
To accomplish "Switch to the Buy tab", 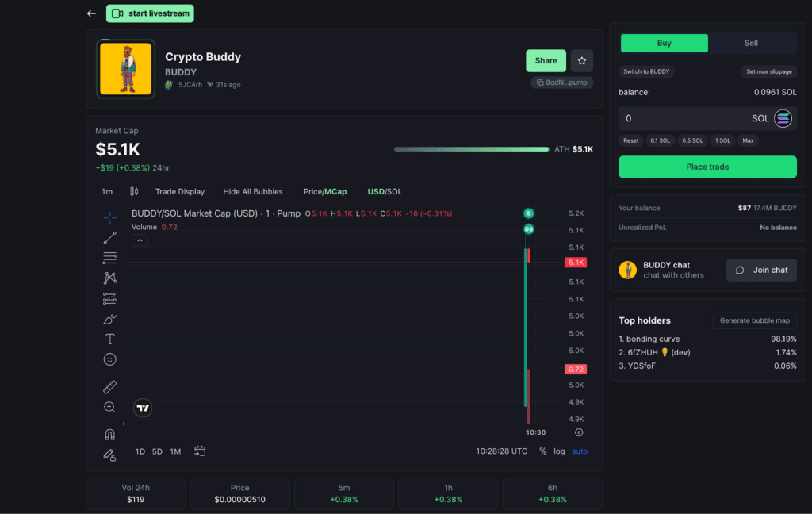I will click(x=664, y=43).
